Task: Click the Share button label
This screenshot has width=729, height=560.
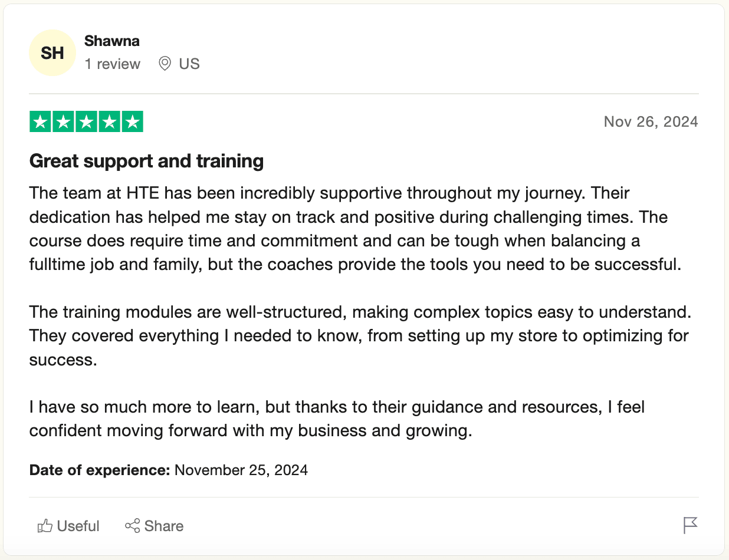Action: pyautogui.click(x=164, y=526)
